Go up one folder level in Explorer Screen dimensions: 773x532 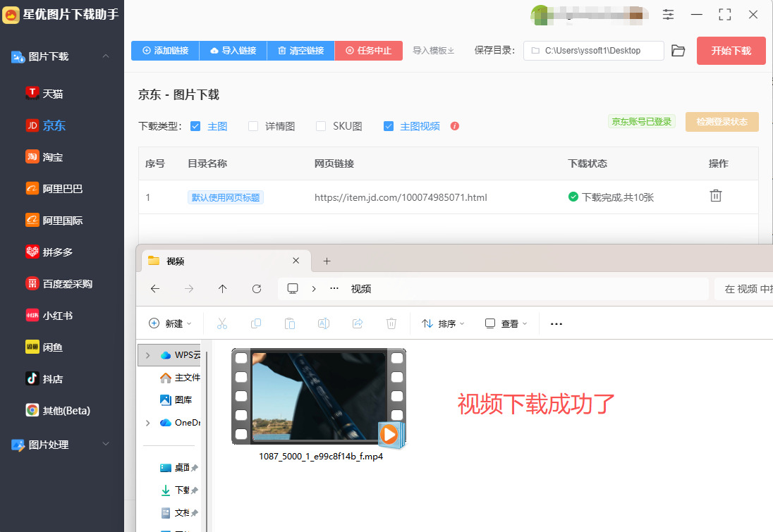[x=223, y=289]
